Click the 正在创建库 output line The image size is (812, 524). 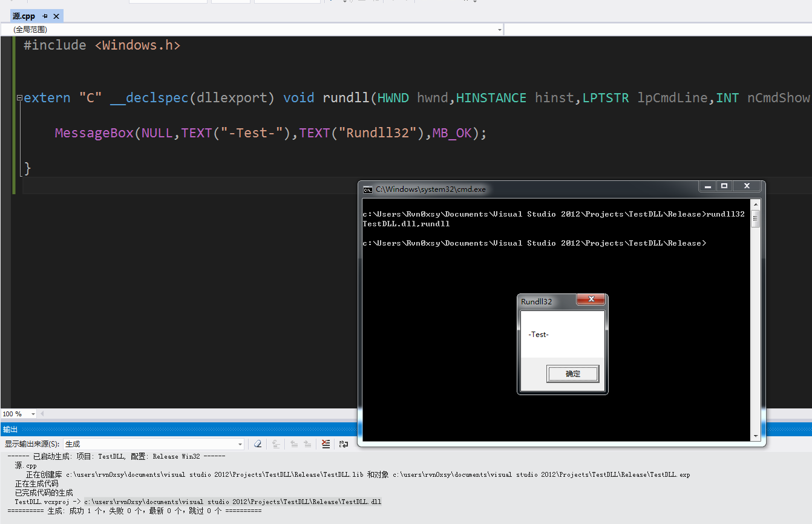coord(358,474)
